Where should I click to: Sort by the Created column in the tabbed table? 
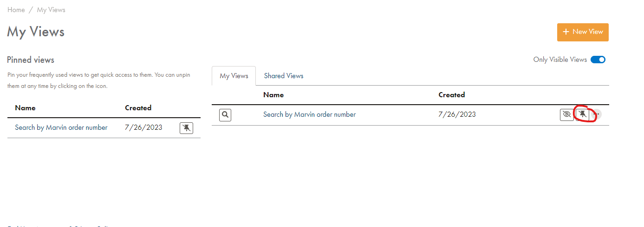451,95
